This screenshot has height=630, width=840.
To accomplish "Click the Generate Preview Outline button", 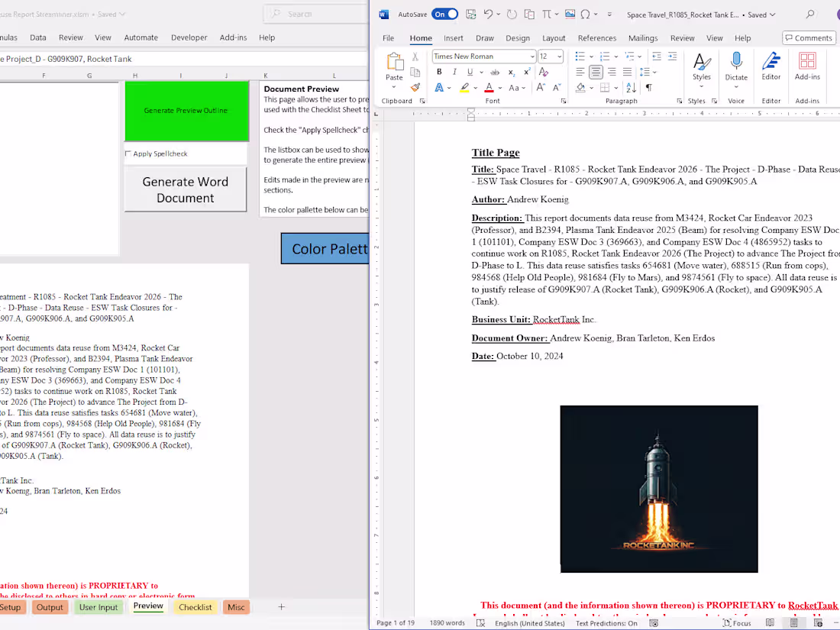I will [x=186, y=109].
